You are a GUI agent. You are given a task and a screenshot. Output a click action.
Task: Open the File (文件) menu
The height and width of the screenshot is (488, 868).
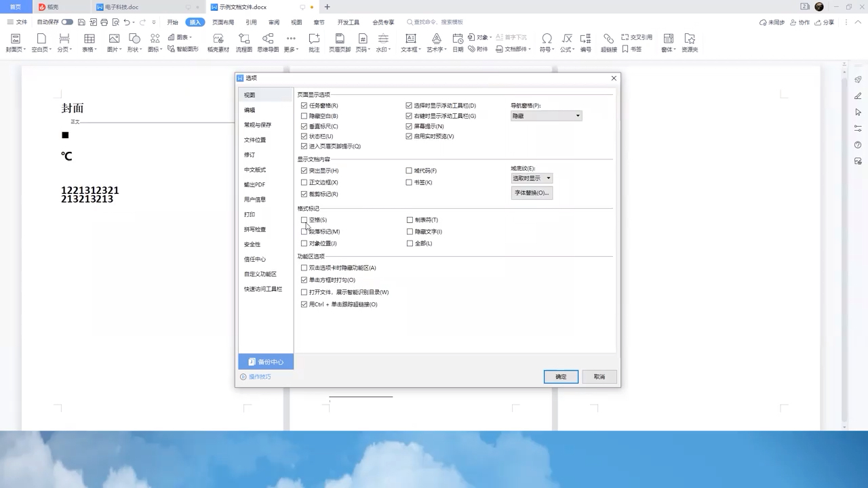click(17, 22)
